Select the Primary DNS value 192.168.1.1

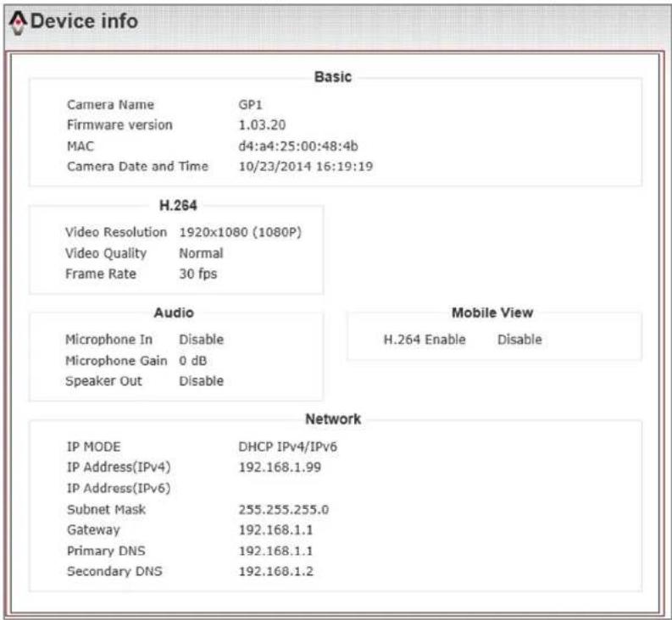275,551
